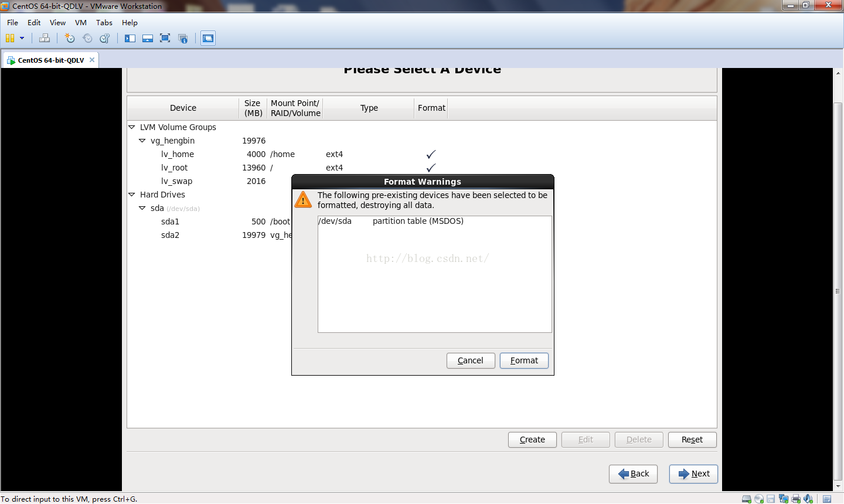The image size is (844, 504).
Task: Click the Send Ctrl+Alt+Del toolbar icon
Action: tap(44, 38)
